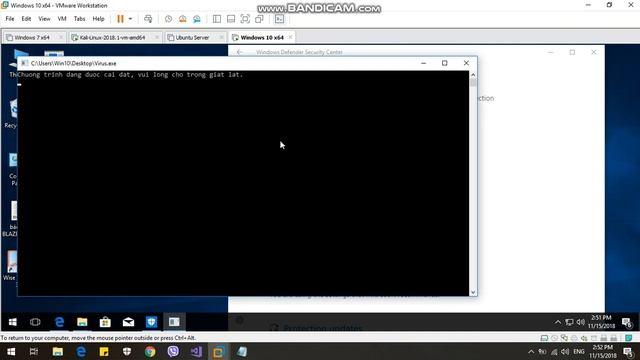Close the Virus.exe console window
This screenshot has width=640, height=360.
pos(466,63)
